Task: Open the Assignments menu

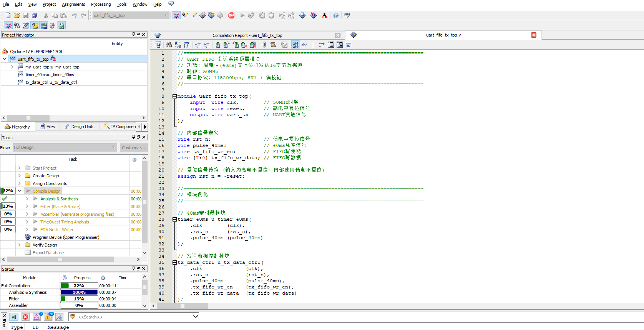Action: 73,4
